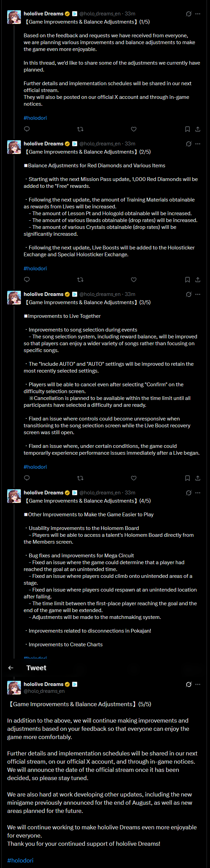Retweet the (3/5) Live Together tweet
Screen dimensions: 210x868
pos(80,478)
